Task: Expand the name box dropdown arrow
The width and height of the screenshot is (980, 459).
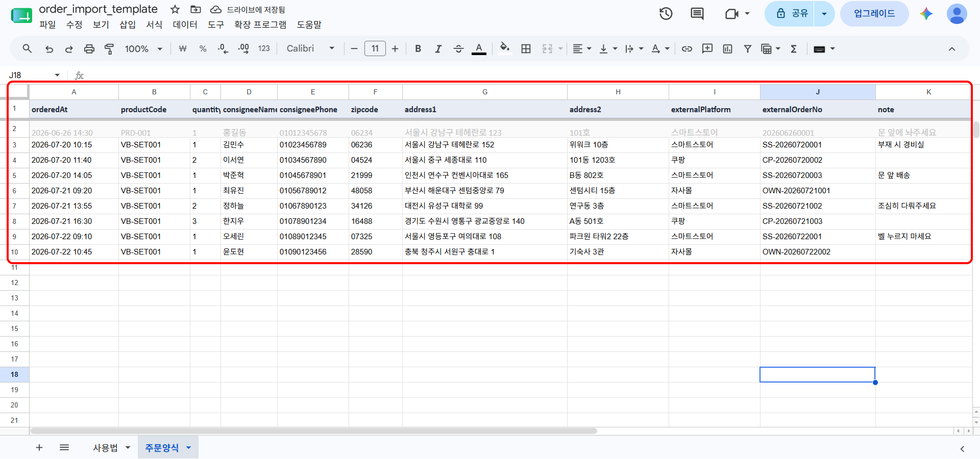Action: tap(57, 75)
